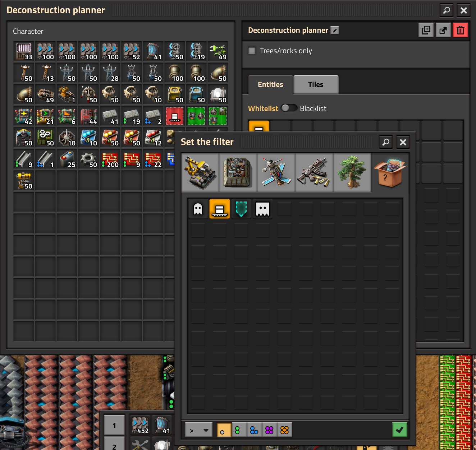Viewport: 476px width, 450px height.
Task: Pick the express splitter stack of 50
Action: tap(175, 51)
